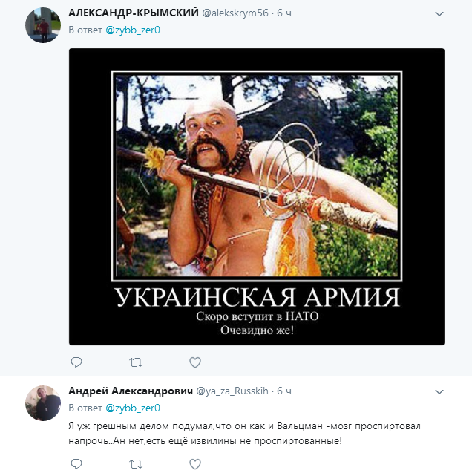The width and height of the screenshot is (472, 476).
Task: Open @zybb_zer0 mention in first tweet
Action: point(133,30)
